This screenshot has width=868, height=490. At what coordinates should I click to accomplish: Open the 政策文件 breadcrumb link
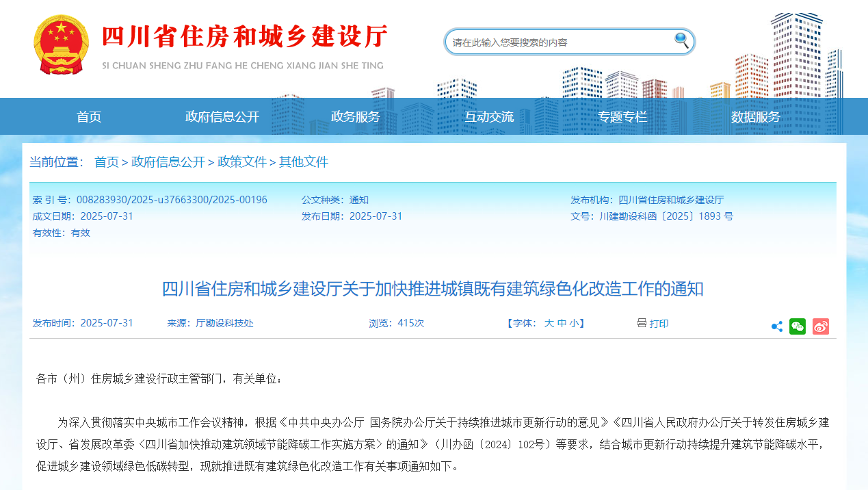(242, 162)
